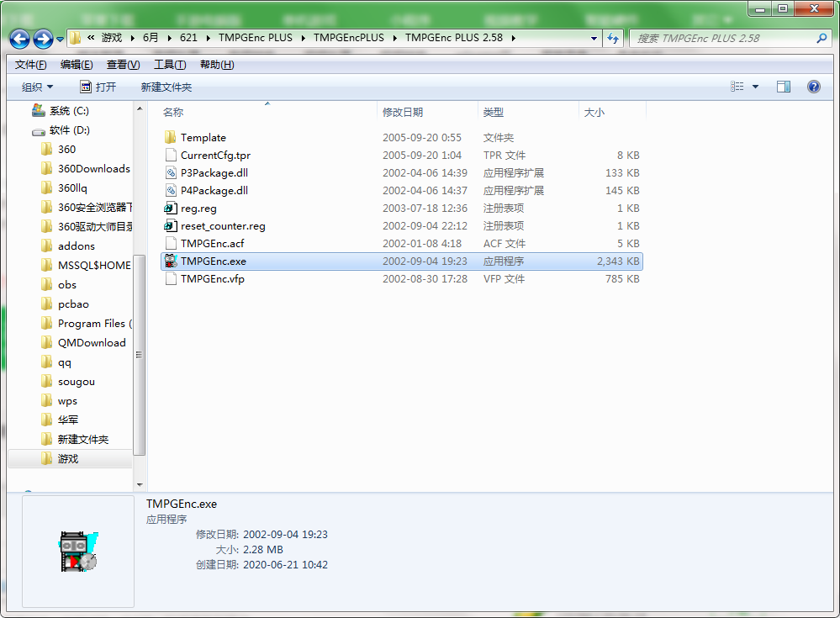Select the P3Package.dll file icon

pos(171,173)
